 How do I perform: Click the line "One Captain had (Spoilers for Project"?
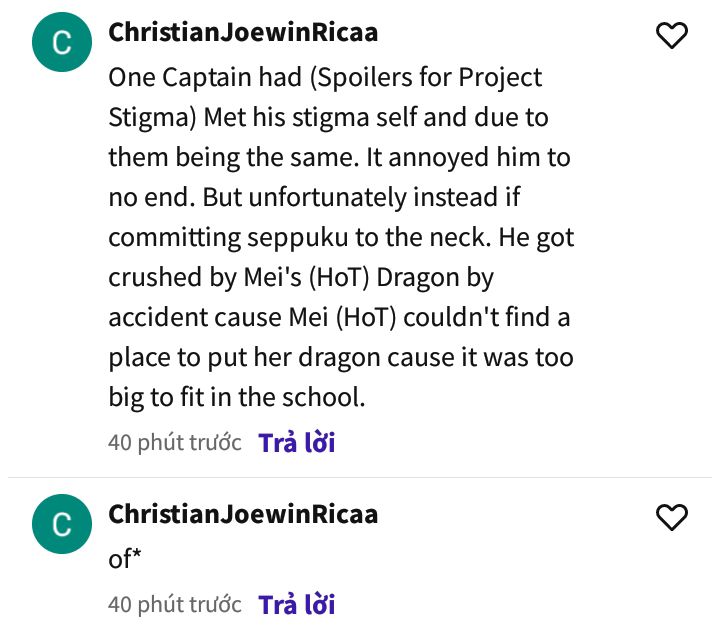point(325,77)
